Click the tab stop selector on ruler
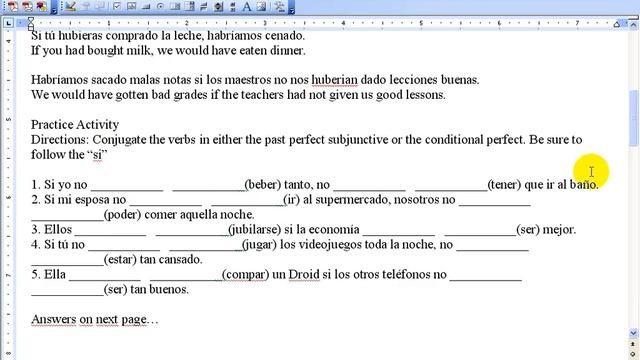Screen dimensions: 640x360 [9, 23]
